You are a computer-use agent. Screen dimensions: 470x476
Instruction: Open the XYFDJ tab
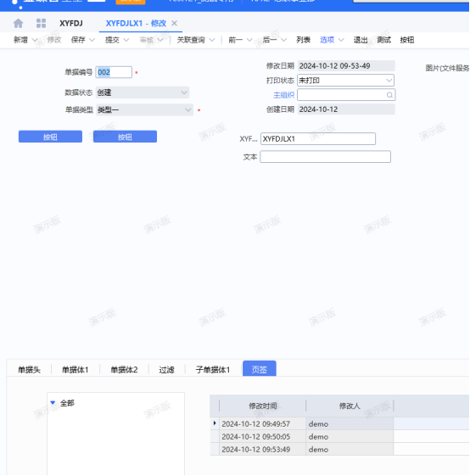(x=71, y=24)
